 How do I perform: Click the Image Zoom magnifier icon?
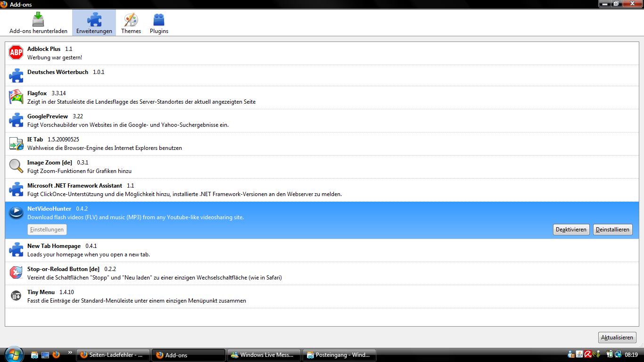tap(16, 166)
